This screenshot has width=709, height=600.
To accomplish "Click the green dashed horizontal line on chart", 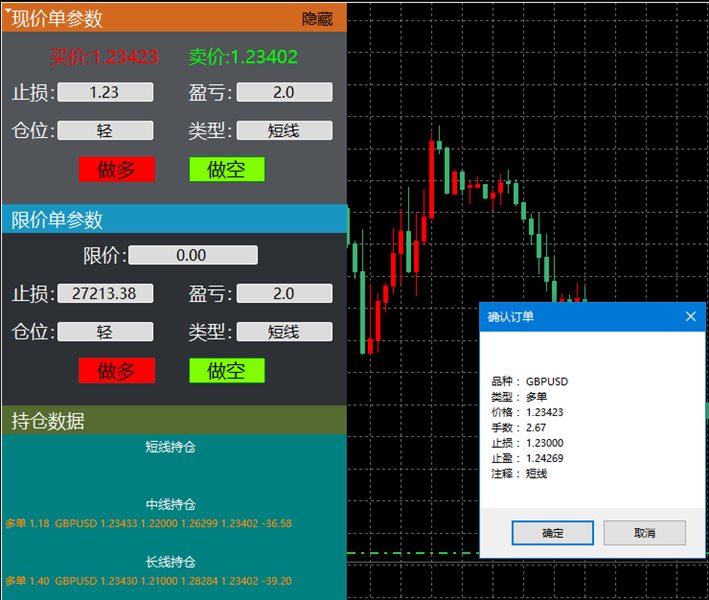I will pos(413,553).
